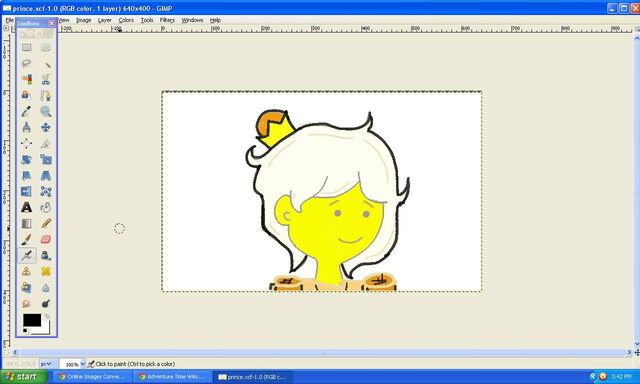
Task: Select the Scale tool
Action: tap(46, 160)
